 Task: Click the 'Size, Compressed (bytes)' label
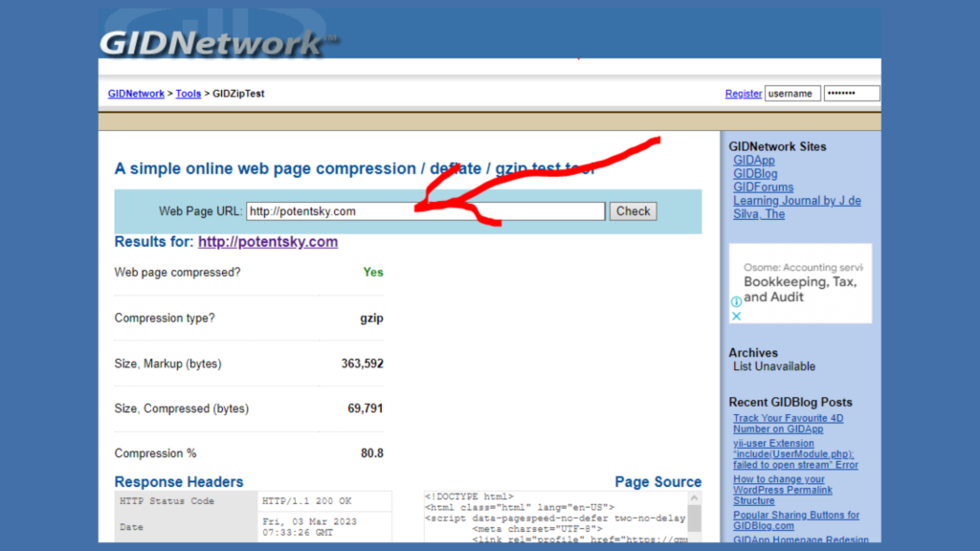click(x=181, y=408)
